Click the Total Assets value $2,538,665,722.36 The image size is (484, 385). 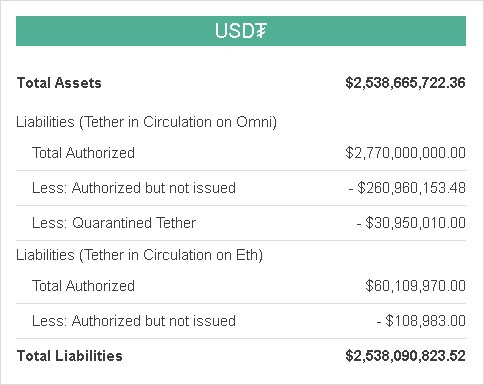tap(405, 83)
